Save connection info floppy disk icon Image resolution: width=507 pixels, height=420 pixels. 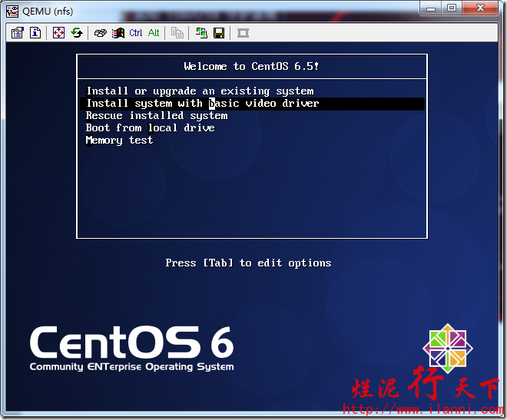tap(219, 33)
